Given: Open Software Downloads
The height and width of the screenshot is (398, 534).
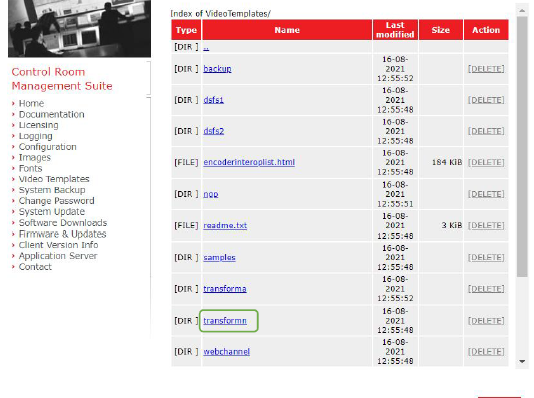Looking at the screenshot, I should tap(63, 223).
